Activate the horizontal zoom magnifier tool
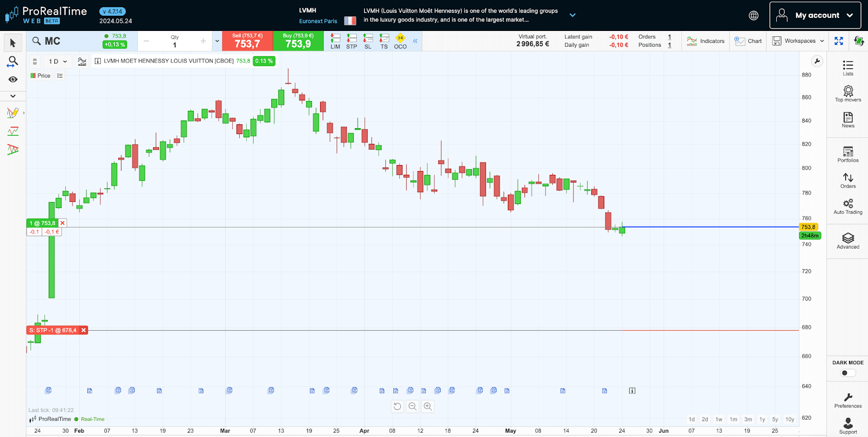868x437 pixels. 12,61
